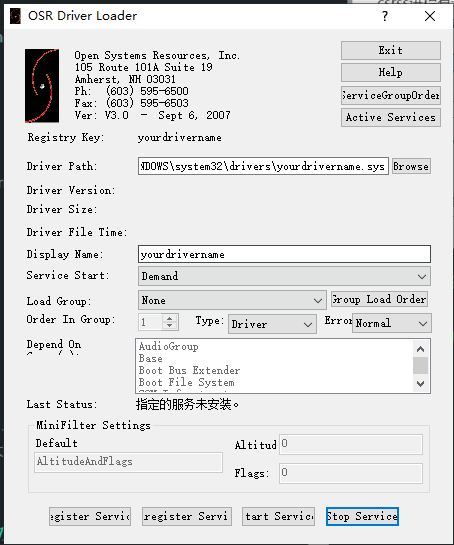Open the Type Driver dropdown

click(x=272, y=324)
